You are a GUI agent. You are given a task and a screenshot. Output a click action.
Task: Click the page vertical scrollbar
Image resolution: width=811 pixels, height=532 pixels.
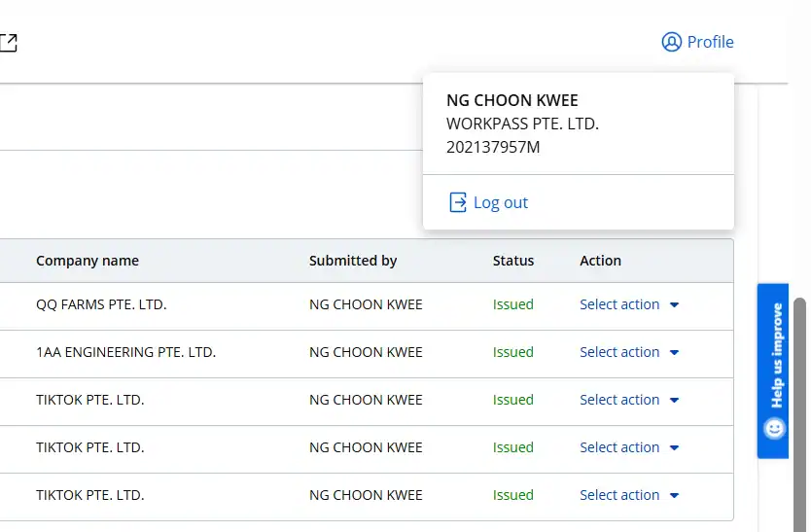click(800, 408)
